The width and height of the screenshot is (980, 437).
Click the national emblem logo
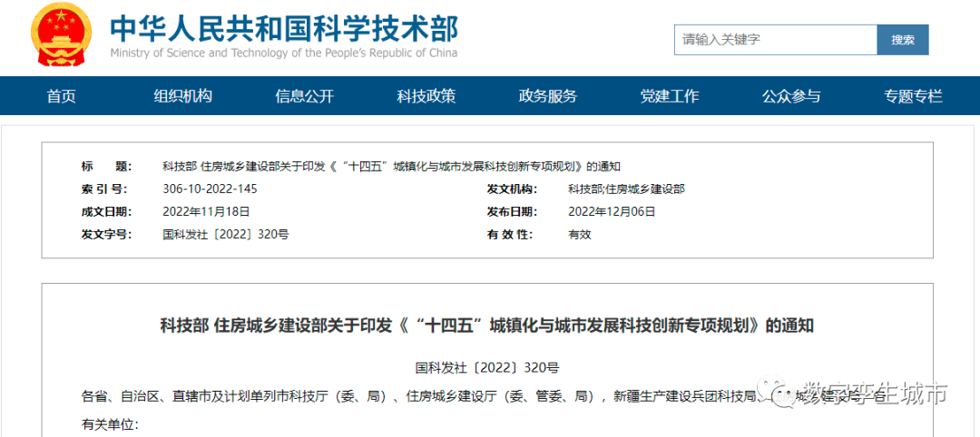61,34
